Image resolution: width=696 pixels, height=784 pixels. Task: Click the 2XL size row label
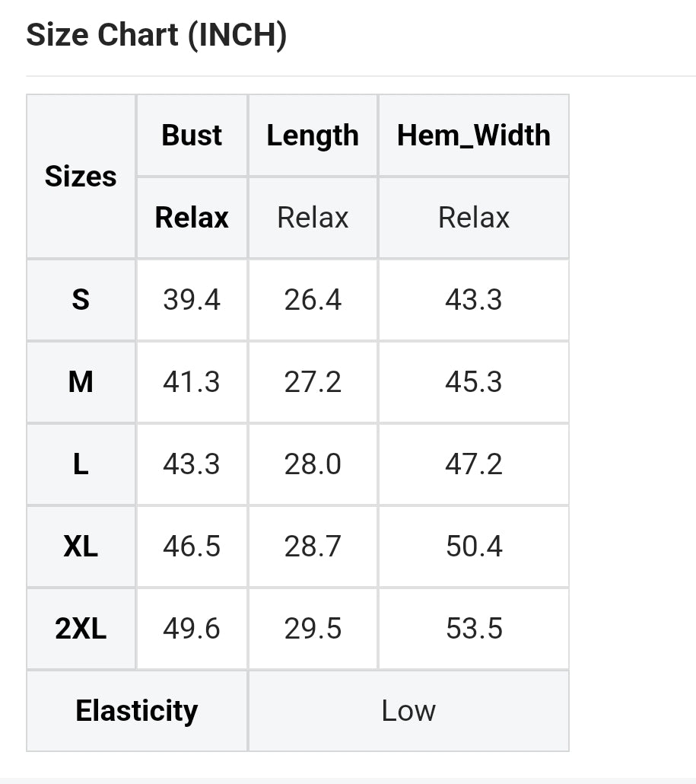click(81, 629)
